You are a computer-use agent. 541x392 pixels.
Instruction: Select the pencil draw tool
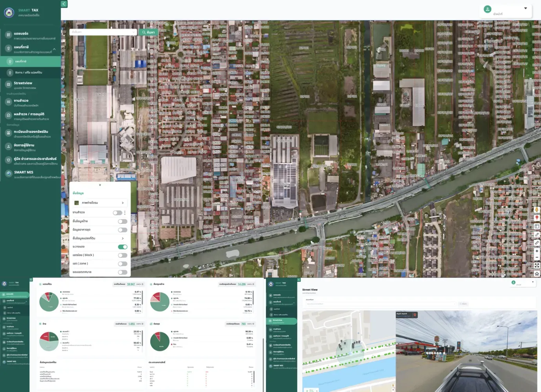tap(537, 234)
